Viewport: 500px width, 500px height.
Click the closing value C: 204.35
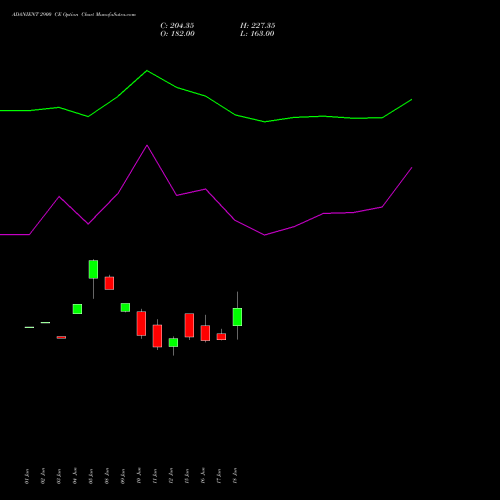(177, 26)
